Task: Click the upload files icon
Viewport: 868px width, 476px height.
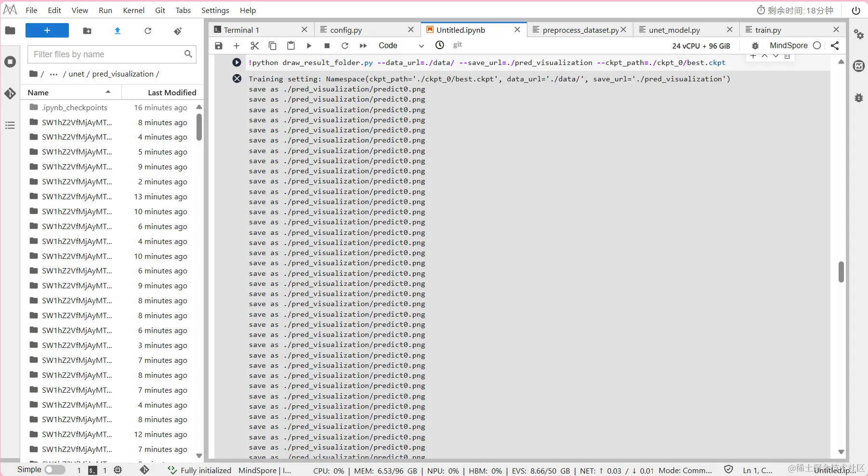Action: (118, 31)
